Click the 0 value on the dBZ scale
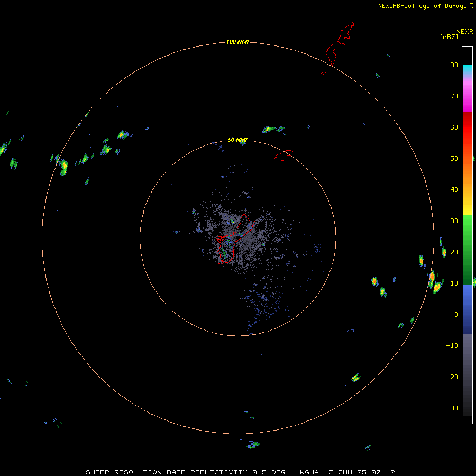 tap(456, 315)
